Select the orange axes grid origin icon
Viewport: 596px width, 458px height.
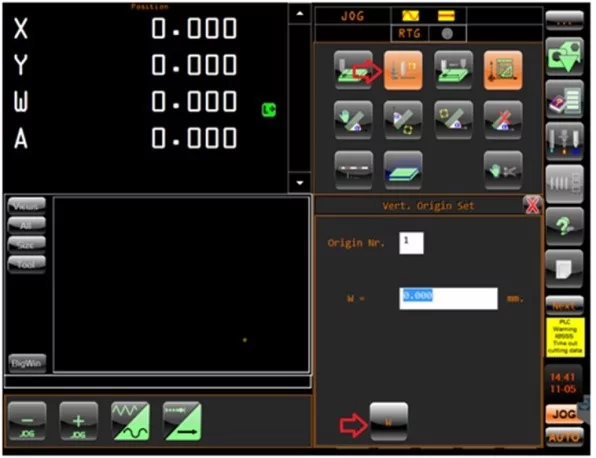503,70
